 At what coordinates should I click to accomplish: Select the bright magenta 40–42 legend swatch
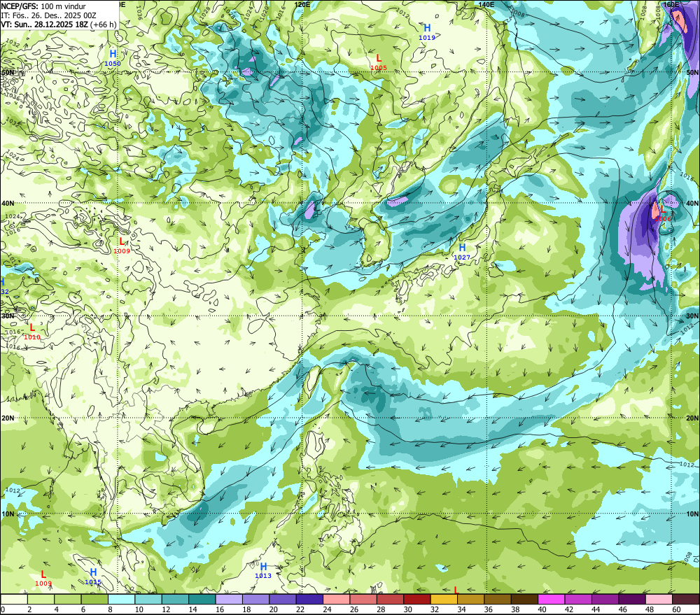pyautogui.click(x=552, y=599)
